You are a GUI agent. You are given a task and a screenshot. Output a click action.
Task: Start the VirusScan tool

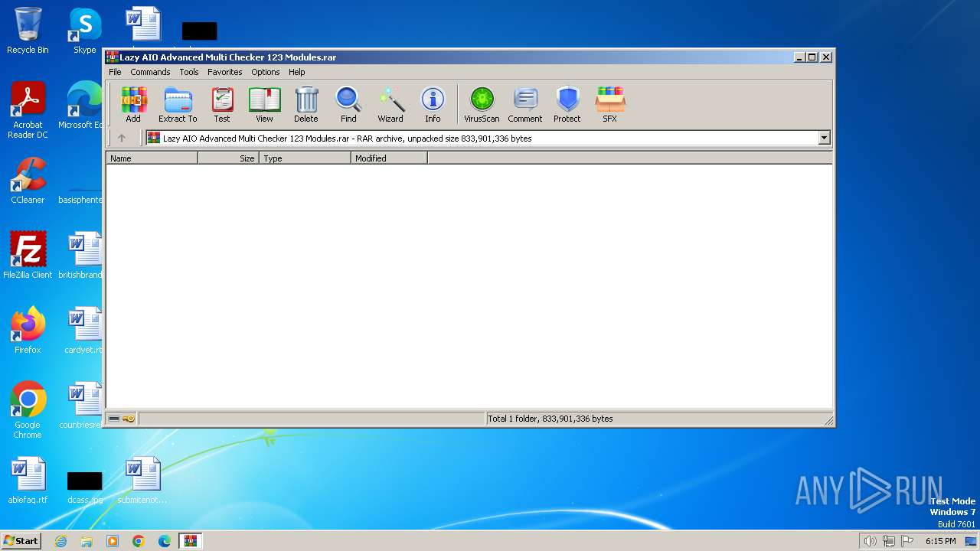coord(482,104)
